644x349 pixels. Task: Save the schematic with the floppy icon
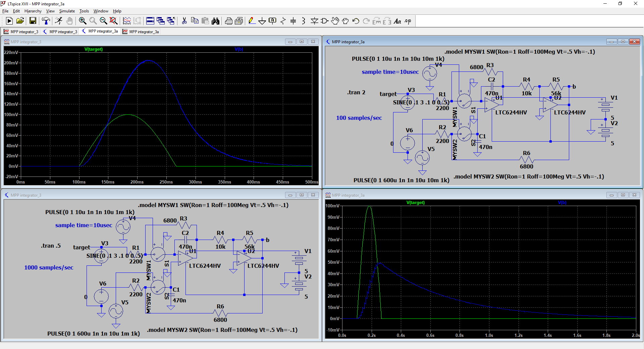pyautogui.click(x=33, y=21)
